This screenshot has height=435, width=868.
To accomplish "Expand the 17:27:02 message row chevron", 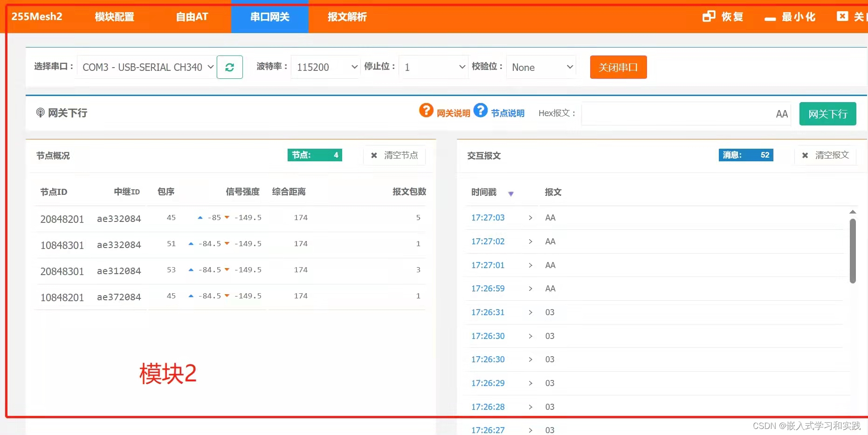I will 530,242.
